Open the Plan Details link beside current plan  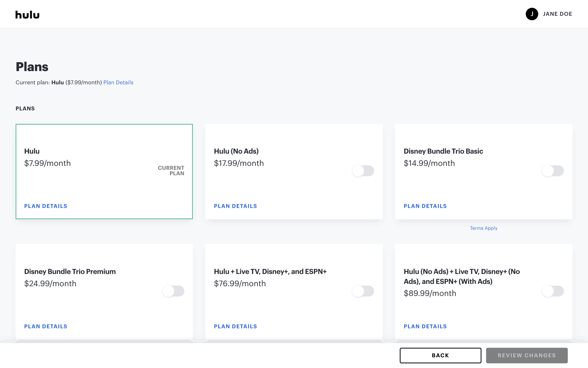[x=118, y=82]
